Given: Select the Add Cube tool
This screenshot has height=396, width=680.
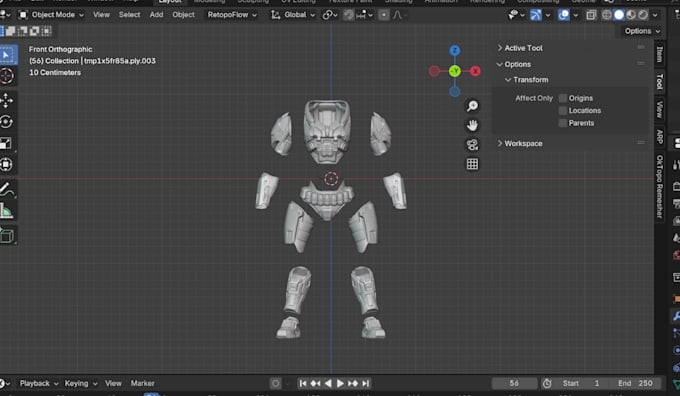Looking at the screenshot, I should click(x=7, y=236).
